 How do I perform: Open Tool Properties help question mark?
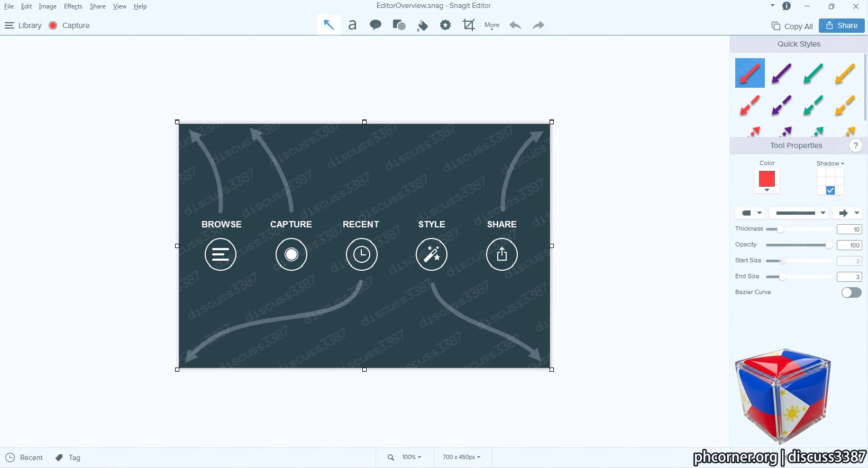[855, 145]
